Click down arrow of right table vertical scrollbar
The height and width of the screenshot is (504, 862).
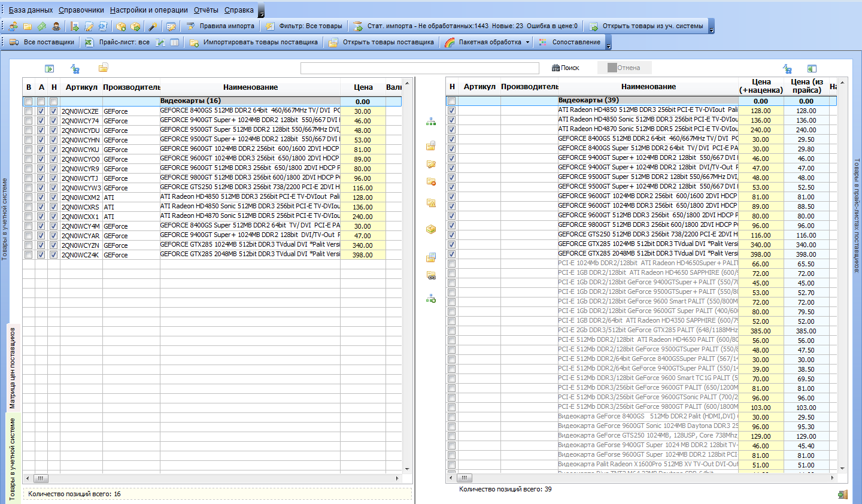(842, 469)
